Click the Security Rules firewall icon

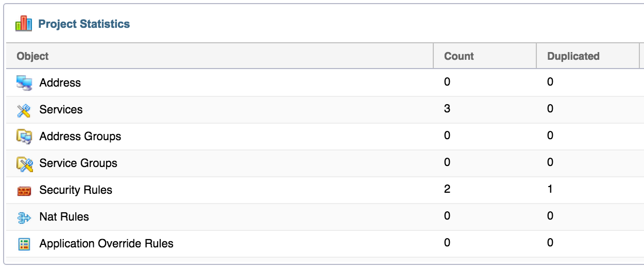(x=24, y=191)
